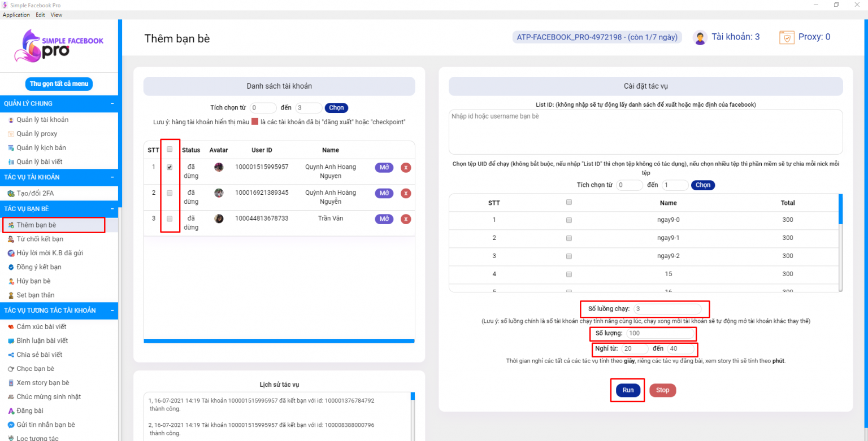The image size is (868, 441).
Task: Click the avatar icon next to Tài khoản: 3
Action: tap(700, 37)
